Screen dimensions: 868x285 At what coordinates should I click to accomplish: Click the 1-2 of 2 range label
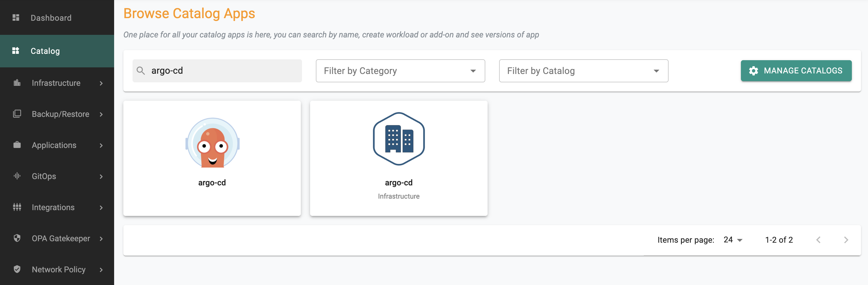click(x=779, y=240)
